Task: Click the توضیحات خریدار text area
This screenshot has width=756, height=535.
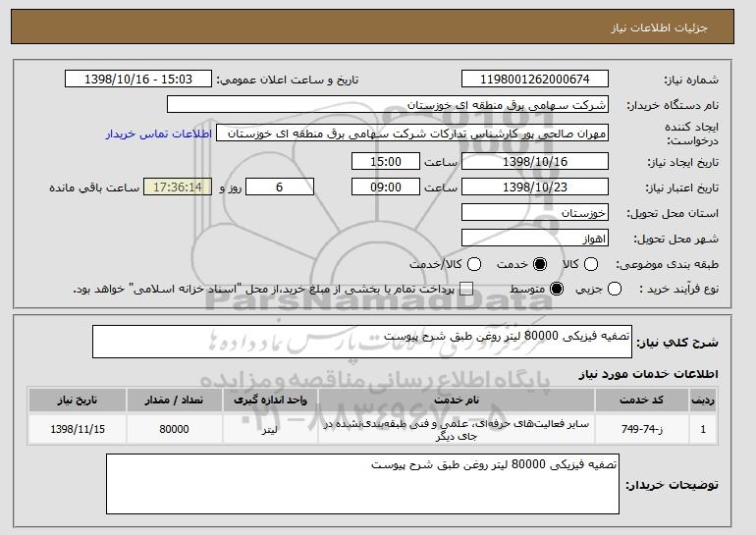Action: (x=362, y=484)
